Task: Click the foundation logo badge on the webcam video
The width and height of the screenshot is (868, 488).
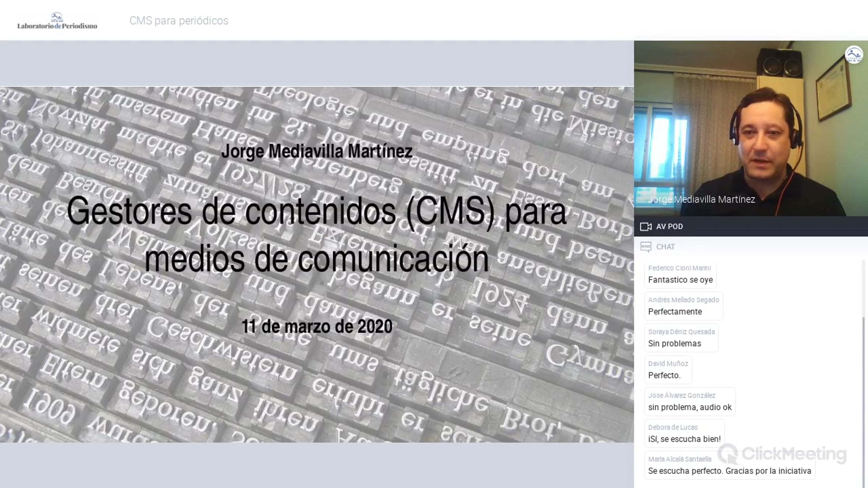Action: 854,55
